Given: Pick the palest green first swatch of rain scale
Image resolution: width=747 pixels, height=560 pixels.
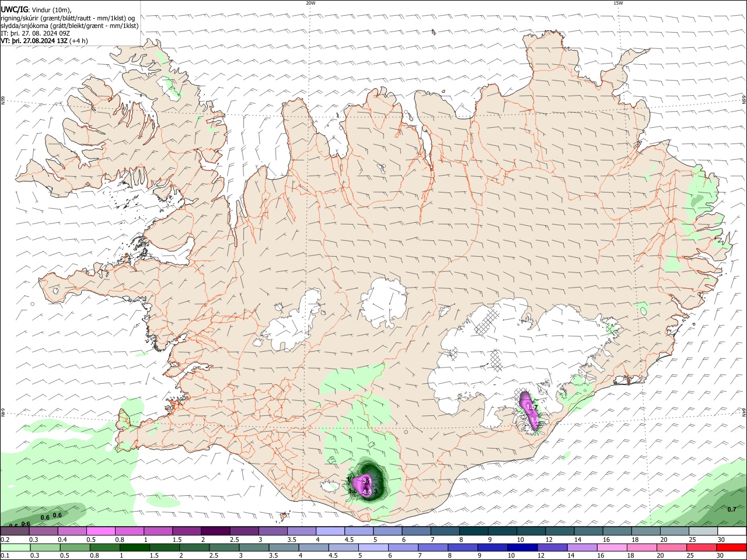Looking at the screenshot, I should click(15, 548).
